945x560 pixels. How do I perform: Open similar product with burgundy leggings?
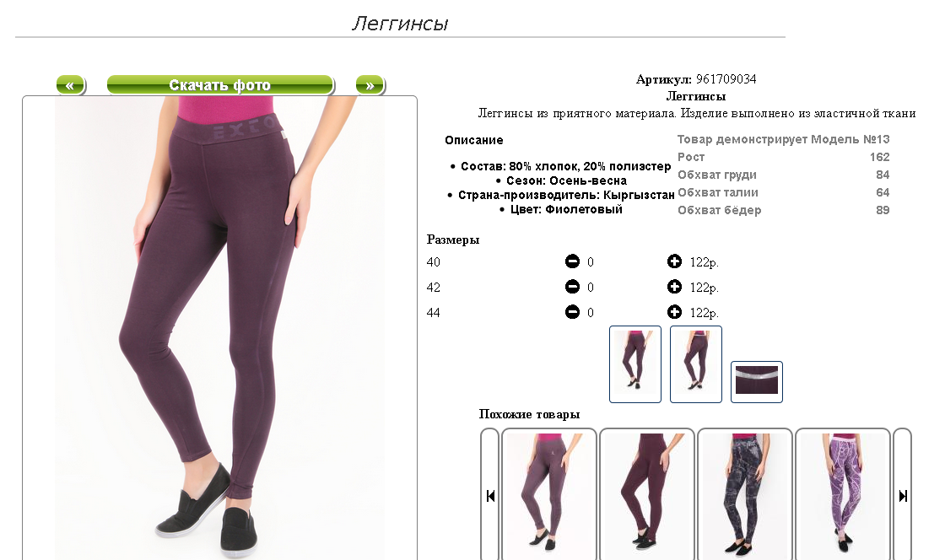tap(647, 494)
